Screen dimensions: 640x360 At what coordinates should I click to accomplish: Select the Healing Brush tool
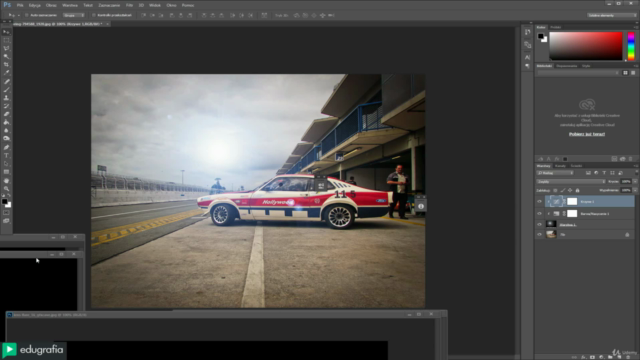pyautogui.click(x=6, y=82)
